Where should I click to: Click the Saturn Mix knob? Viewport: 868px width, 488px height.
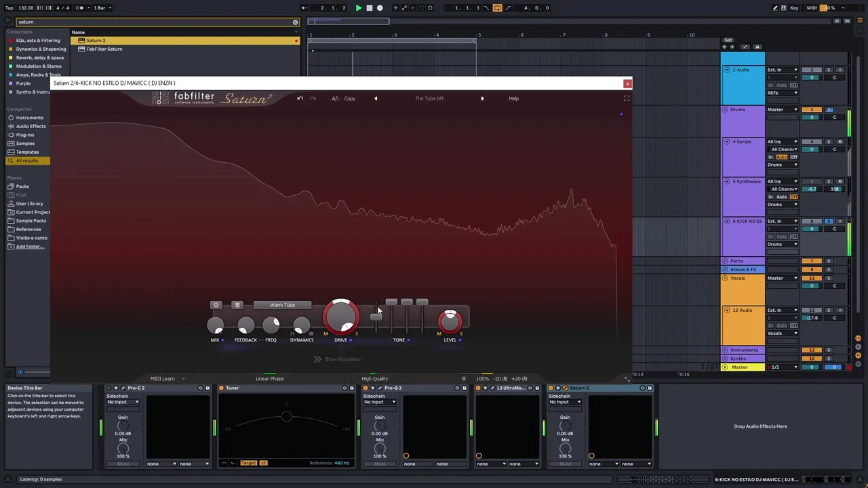point(216,326)
